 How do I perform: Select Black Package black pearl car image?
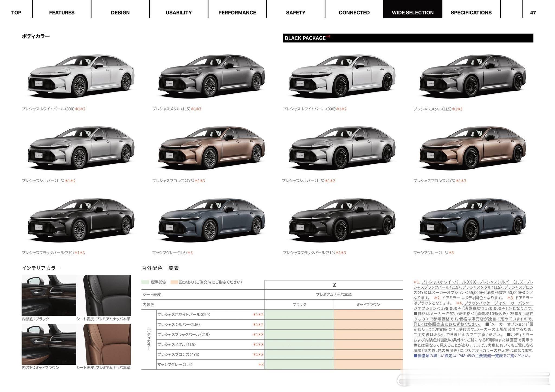(342, 220)
